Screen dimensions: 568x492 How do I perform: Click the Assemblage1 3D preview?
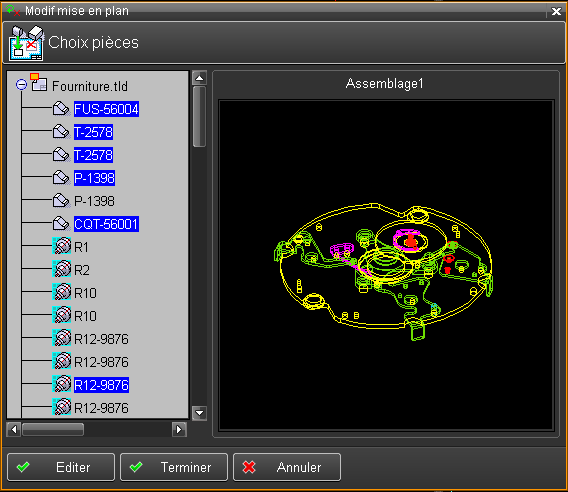(x=386, y=265)
